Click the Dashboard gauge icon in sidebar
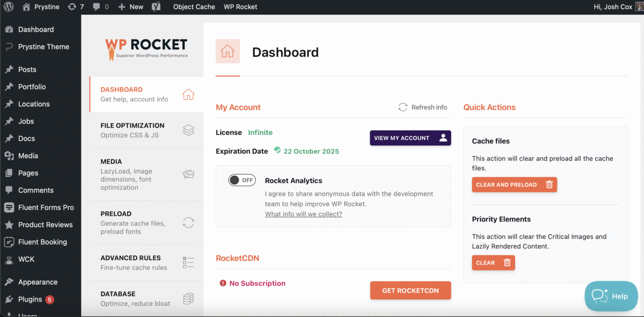 [x=9, y=30]
